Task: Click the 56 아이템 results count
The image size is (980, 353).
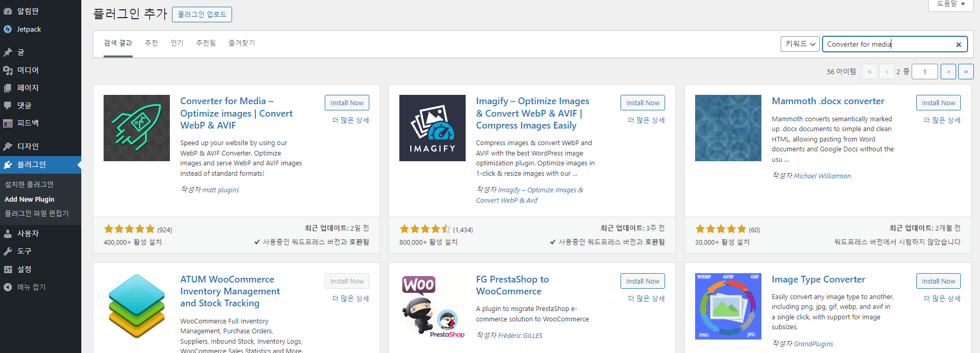Action: click(841, 72)
